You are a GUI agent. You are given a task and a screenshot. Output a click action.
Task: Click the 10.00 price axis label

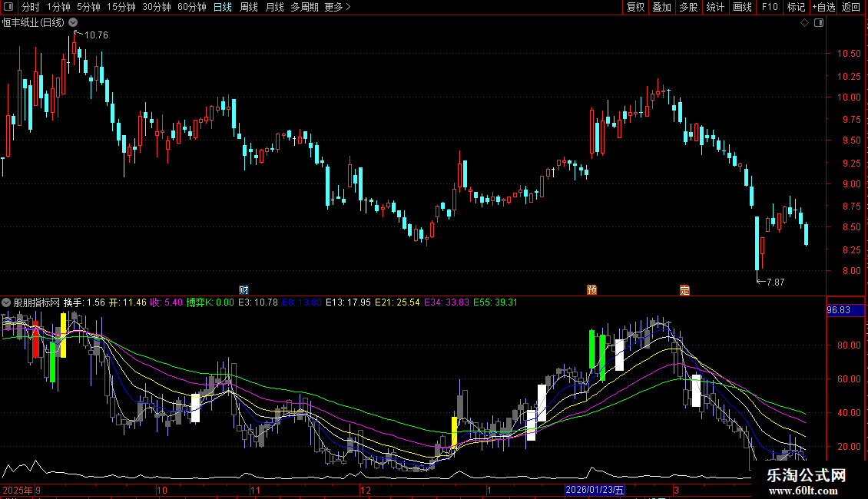849,97
